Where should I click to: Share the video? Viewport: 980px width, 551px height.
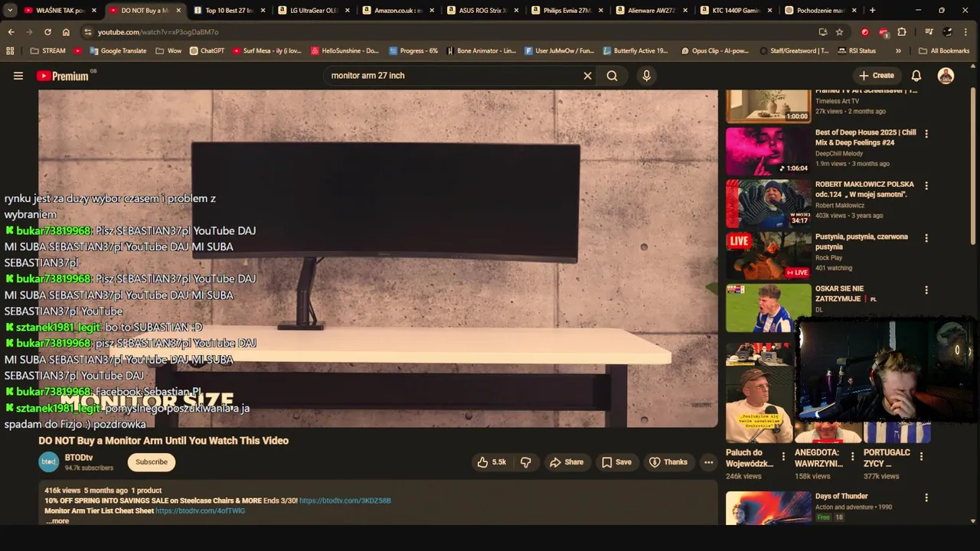(x=567, y=462)
